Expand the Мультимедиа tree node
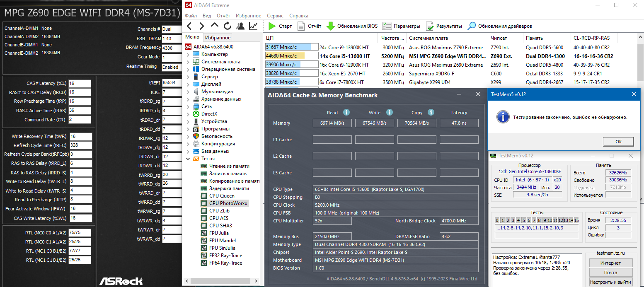Screen dimensions: 644x287 point(189,92)
